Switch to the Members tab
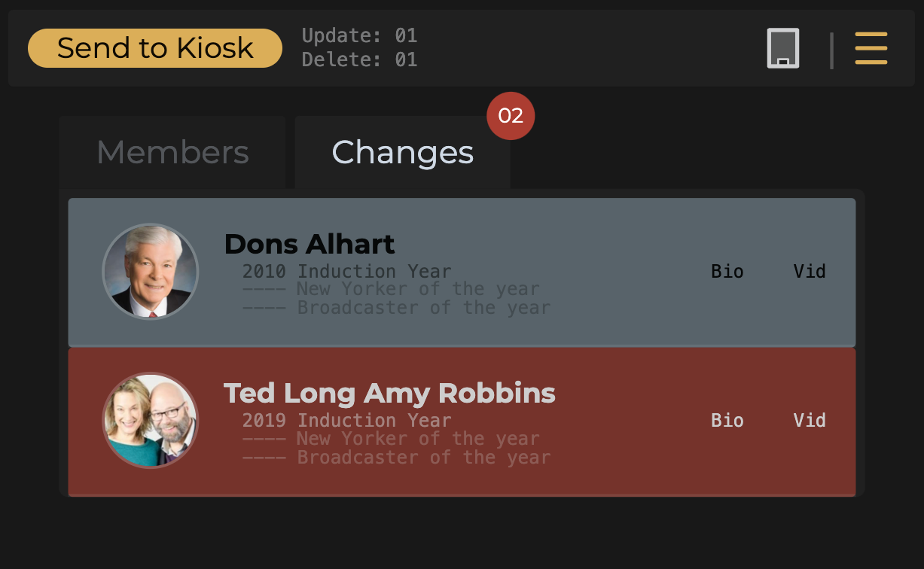The height and width of the screenshot is (569, 924). [172, 153]
